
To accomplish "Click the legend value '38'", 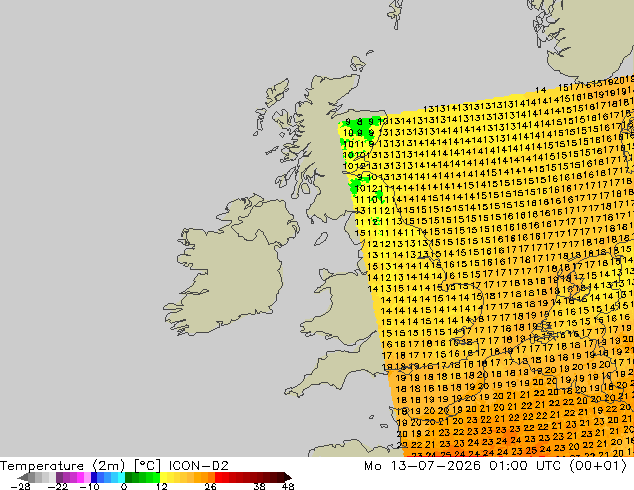I will [x=259, y=486].
